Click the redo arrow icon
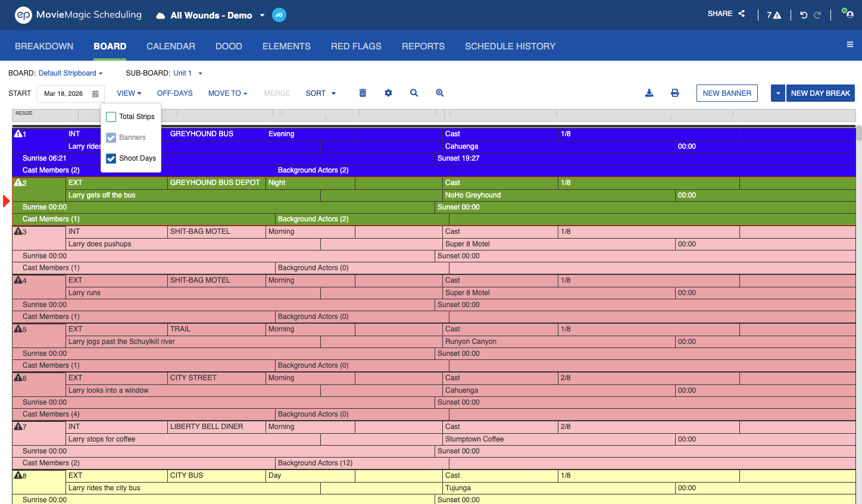 (x=817, y=15)
